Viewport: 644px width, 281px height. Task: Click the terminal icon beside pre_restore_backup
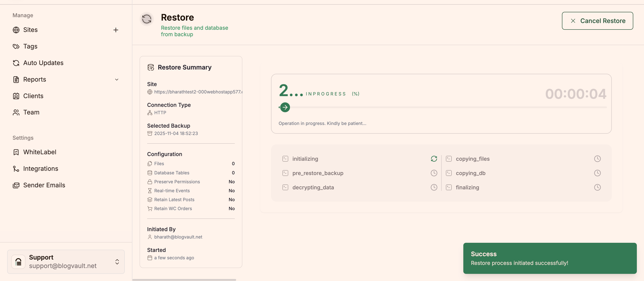pyautogui.click(x=285, y=173)
